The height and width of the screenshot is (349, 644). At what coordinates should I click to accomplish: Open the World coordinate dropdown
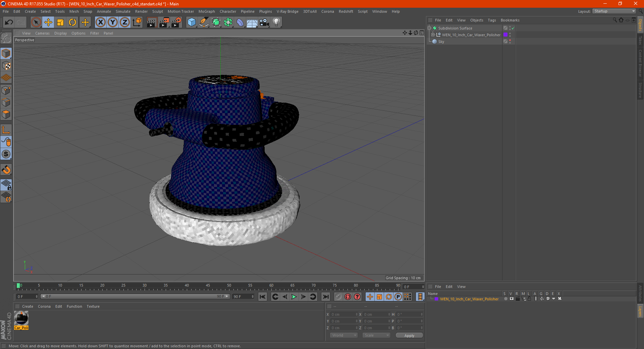pos(344,335)
